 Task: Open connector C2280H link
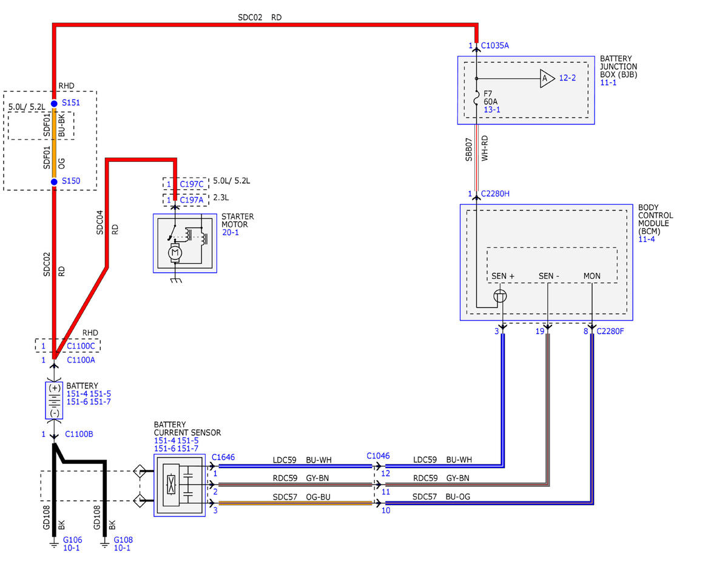pyautogui.click(x=495, y=194)
